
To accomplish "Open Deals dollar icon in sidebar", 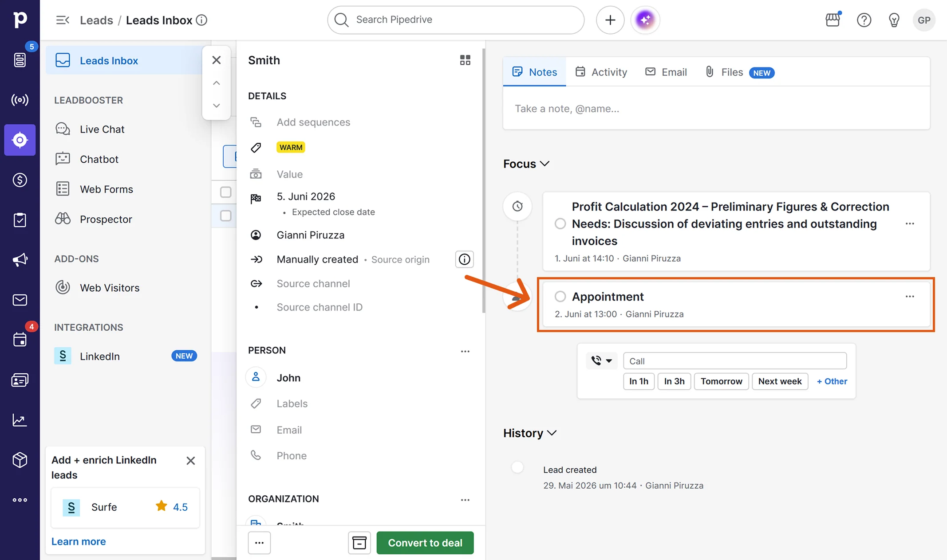I will click(20, 180).
